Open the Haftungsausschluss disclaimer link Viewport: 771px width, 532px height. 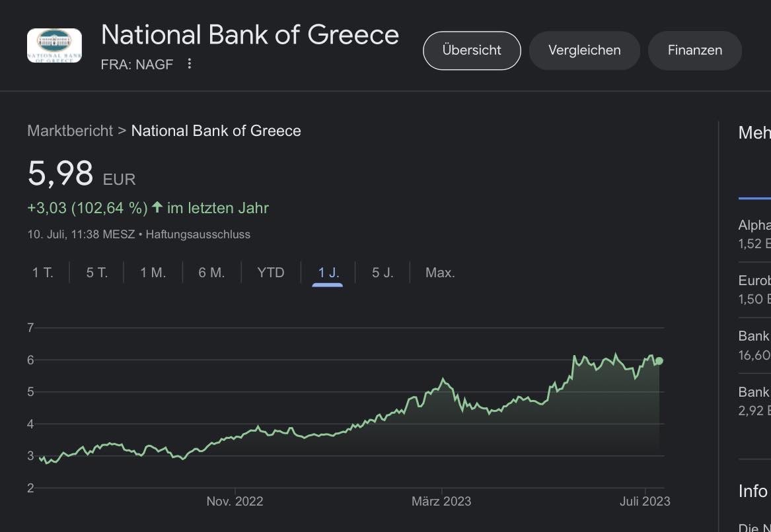(x=198, y=234)
